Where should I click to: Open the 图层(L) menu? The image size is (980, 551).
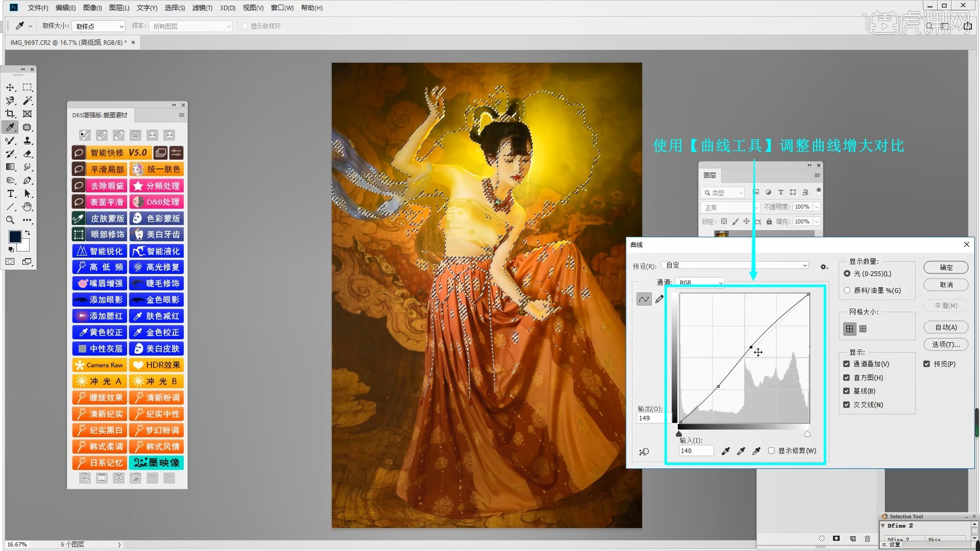119,8
